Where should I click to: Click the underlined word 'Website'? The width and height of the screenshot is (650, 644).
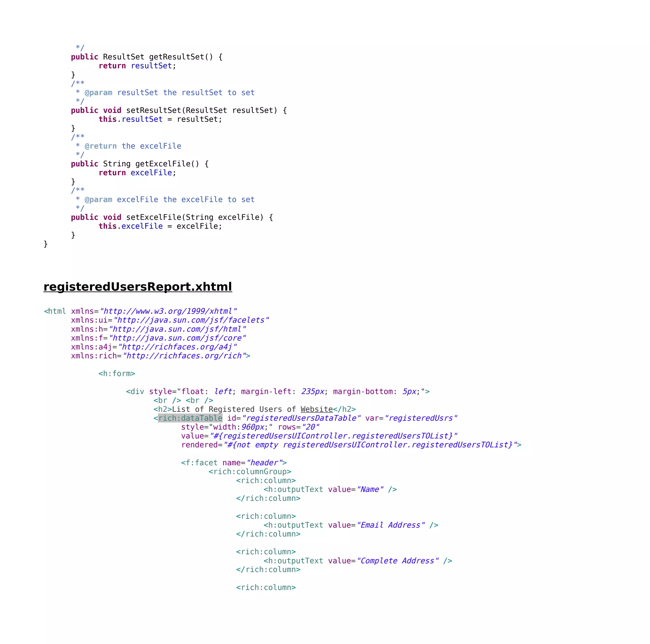tap(316, 409)
